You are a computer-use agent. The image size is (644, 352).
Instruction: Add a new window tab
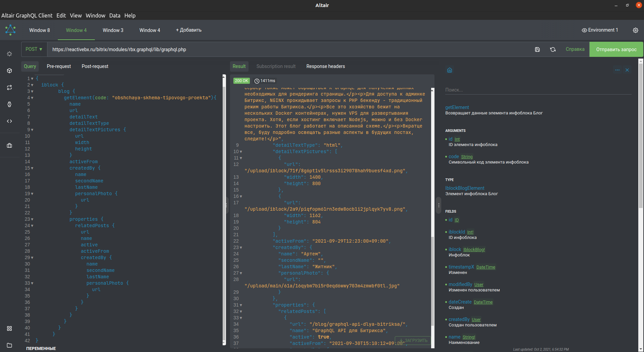coord(189,30)
